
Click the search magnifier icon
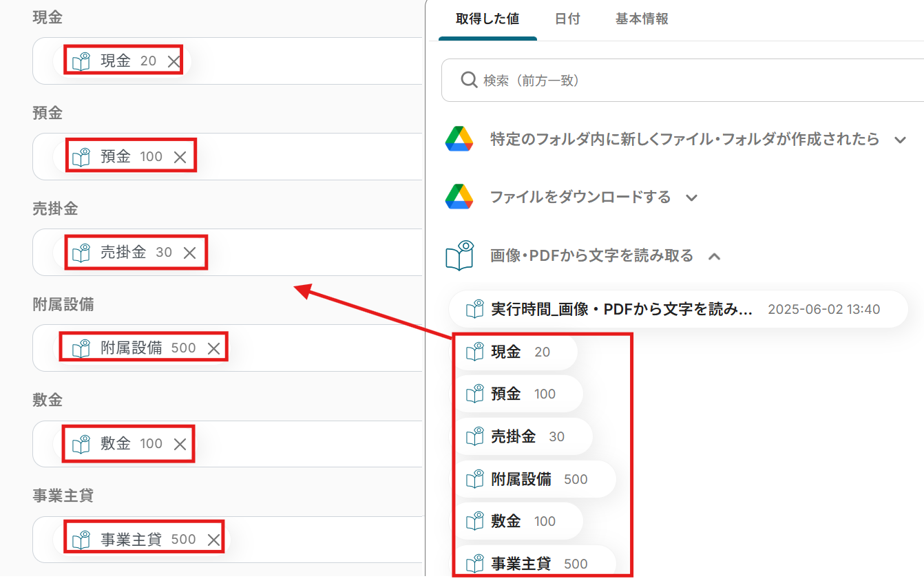coord(469,81)
